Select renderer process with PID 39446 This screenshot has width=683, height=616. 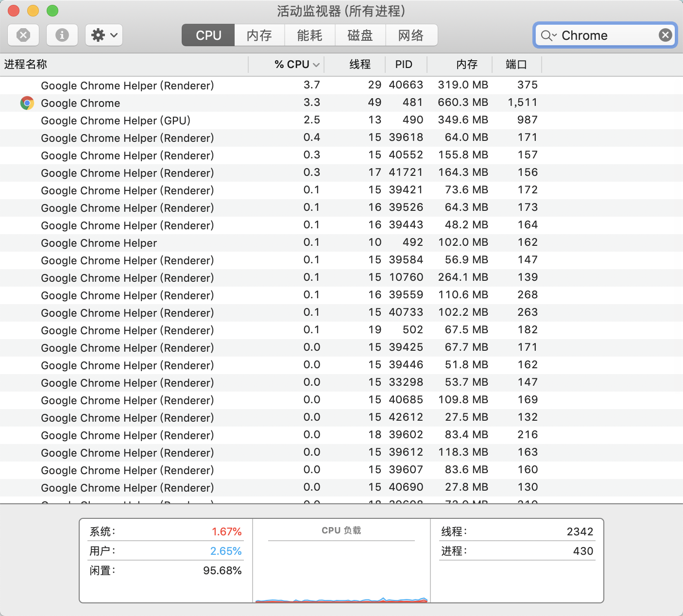[x=341, y=365]
